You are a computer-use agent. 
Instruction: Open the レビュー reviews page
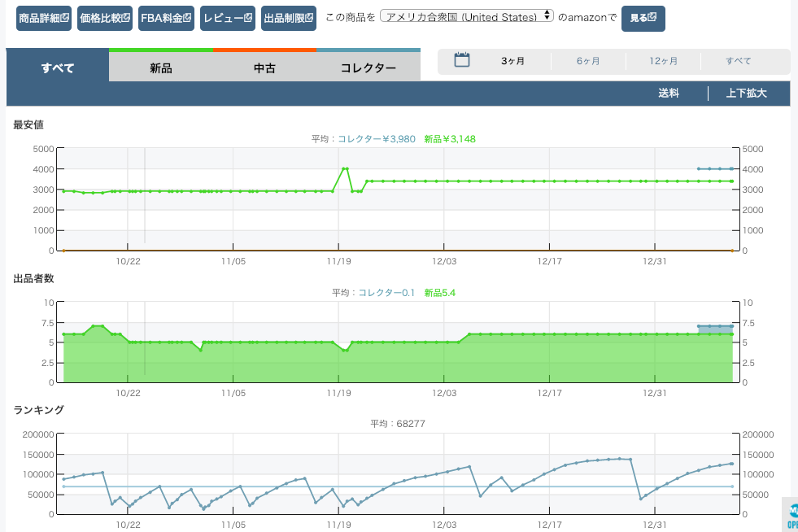(227, 18)
